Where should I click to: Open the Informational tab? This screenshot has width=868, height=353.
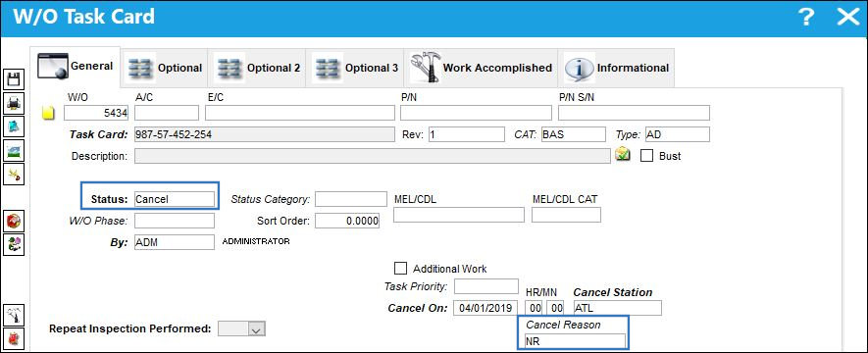617,68
